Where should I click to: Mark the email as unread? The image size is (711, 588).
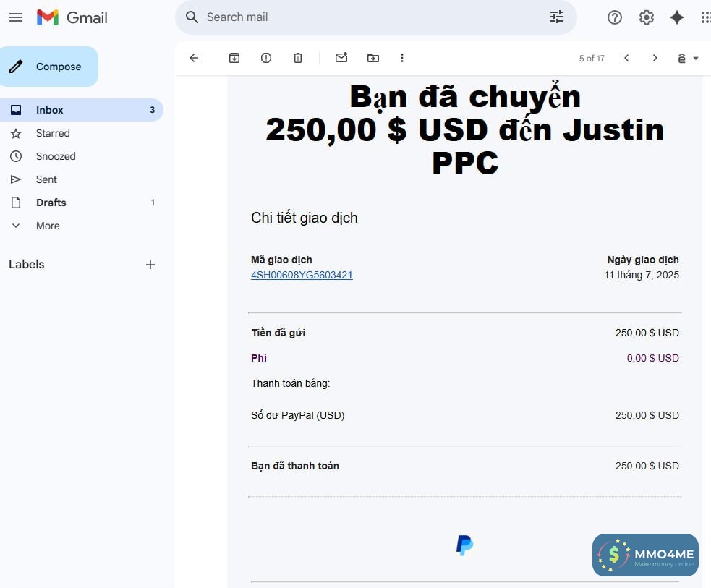click(x=341, y=58)
